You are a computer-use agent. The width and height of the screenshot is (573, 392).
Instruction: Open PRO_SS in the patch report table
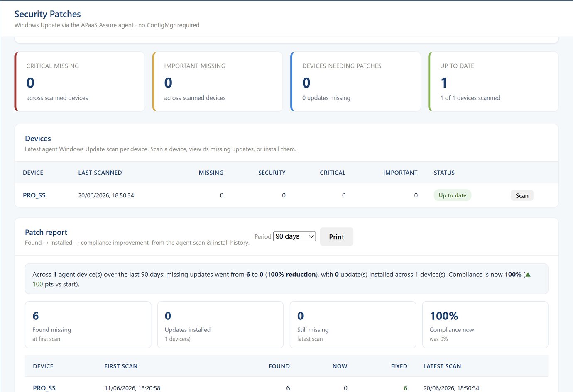pyautogui.click(x=44, y=388)
